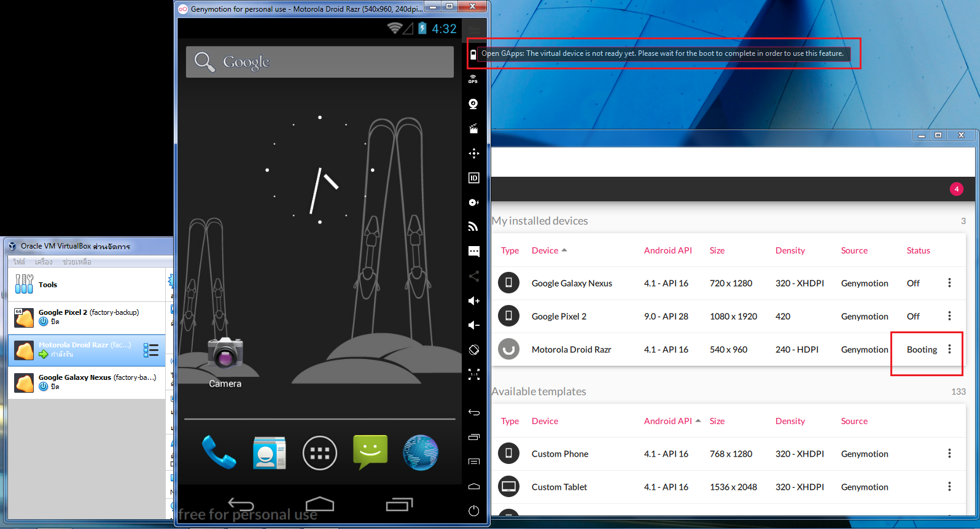Click the loading spinner icon for Motorola Droid Razr
Image resolution: width=980 pixels, height=529 pixels.
(508, 349)
